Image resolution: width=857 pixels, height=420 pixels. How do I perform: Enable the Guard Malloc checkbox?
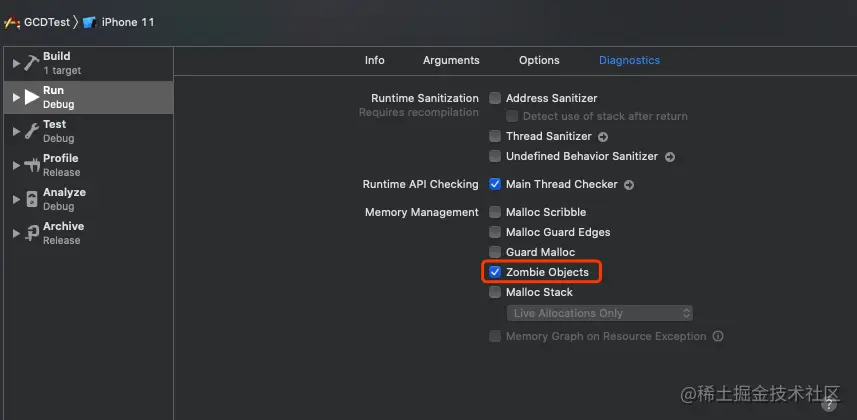tap(495, 252)
